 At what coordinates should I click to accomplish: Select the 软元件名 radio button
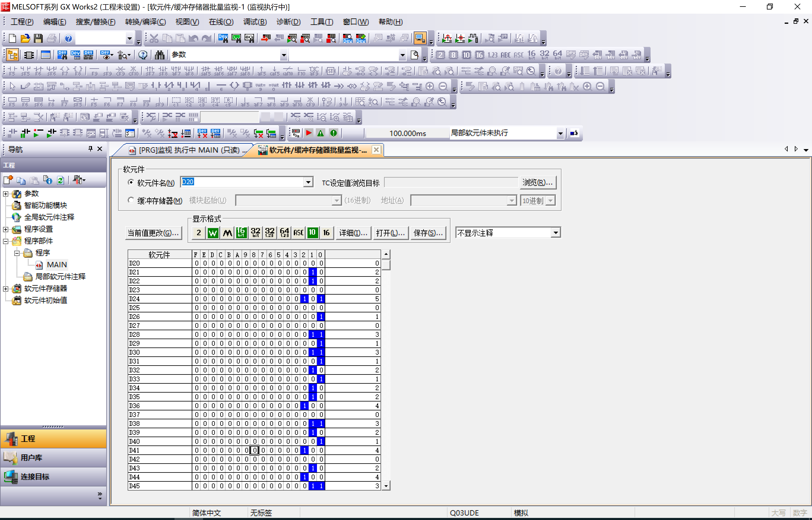pyautogui.click(x=131, y=182)
